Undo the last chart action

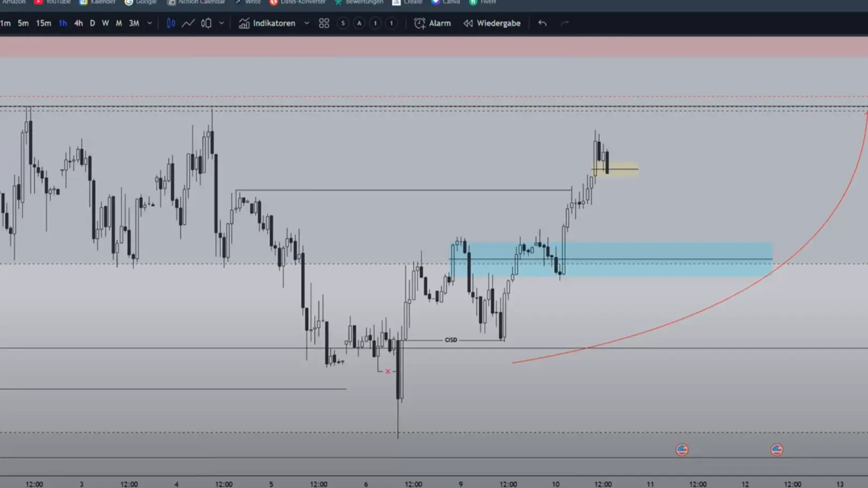[542, 23]
